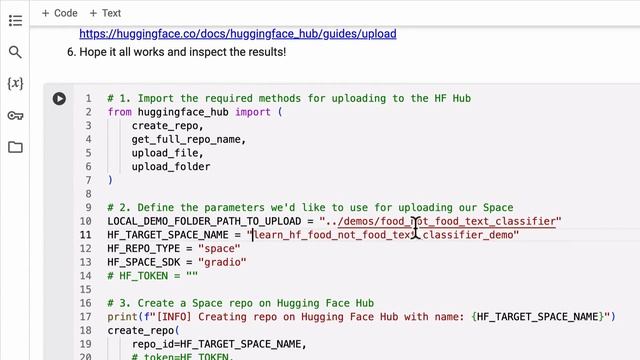This screenshot has width=640, height=360.
Task: Click the commented '# HF_TOKEN = ""' line
Action: pos(153,276)
